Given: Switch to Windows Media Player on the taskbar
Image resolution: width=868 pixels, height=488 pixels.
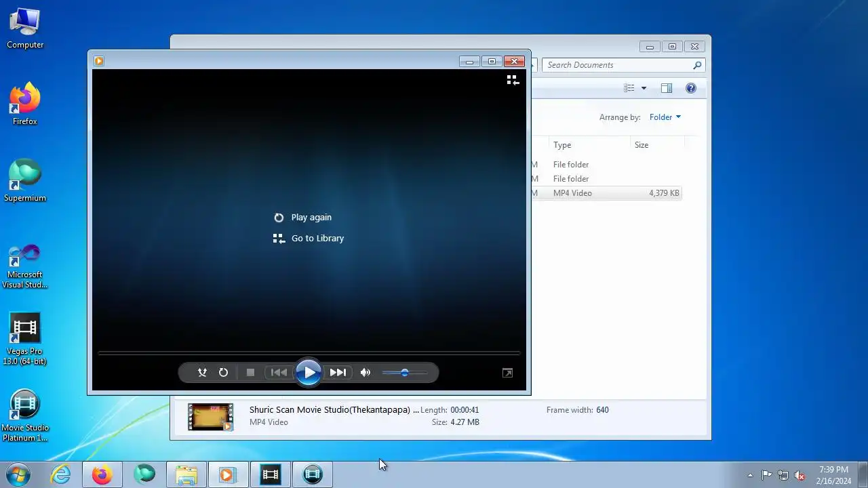Looking at the screenshot, I should [x=228, y=474].
